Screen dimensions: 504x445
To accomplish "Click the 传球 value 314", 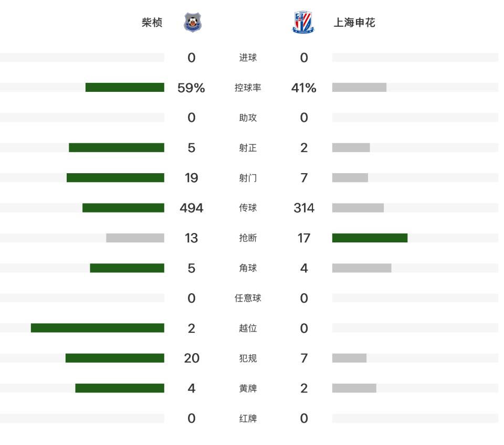I will click(x=304, y=208).
